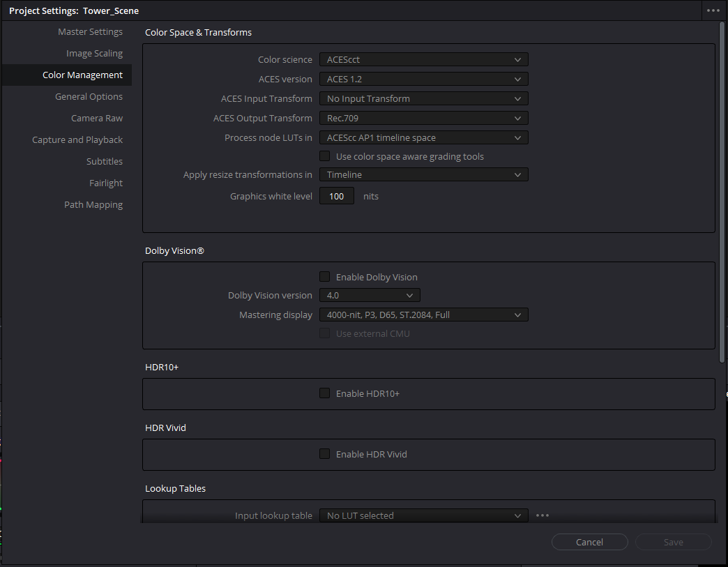This screenshot has height=567, width=728.
Task: Turn on Enable HDR Vivid
Action: click(x=324, y=454)
